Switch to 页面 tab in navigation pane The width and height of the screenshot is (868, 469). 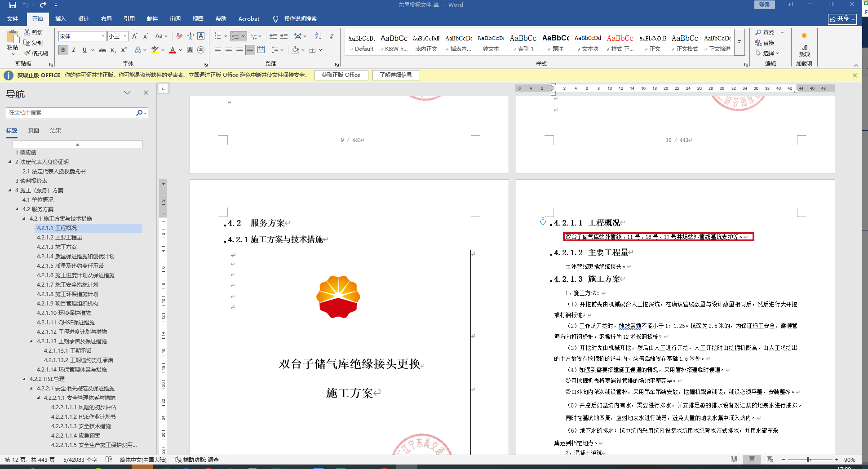(34, 131)
